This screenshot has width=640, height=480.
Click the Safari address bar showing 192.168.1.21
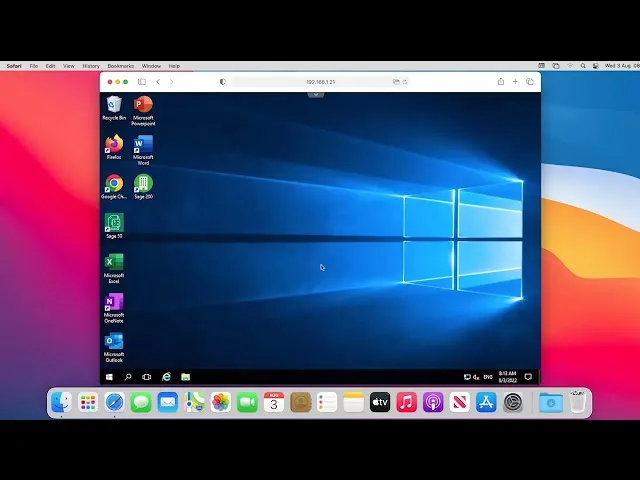click(x=320, y=82)
